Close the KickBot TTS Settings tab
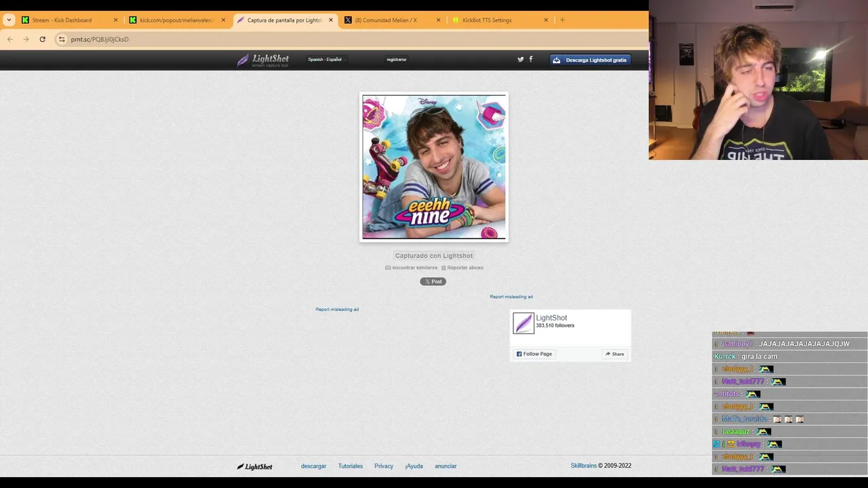This screenshot has height=488, width=868. [x=546, y=20]
